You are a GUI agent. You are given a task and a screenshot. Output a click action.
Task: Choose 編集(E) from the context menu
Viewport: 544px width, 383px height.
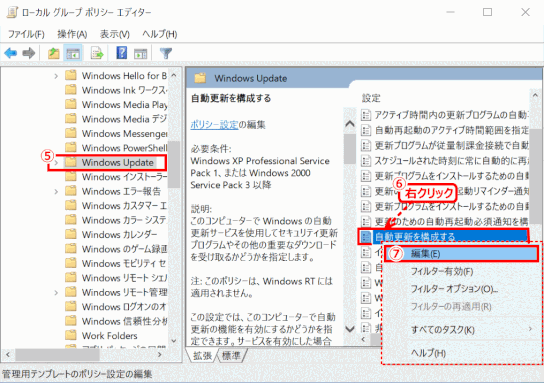(461, 254)
